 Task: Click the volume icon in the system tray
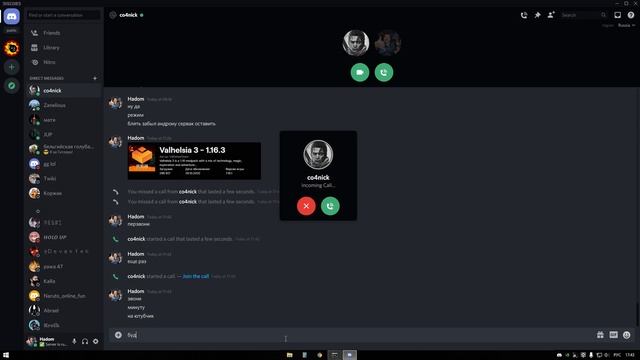pos(607,355)
